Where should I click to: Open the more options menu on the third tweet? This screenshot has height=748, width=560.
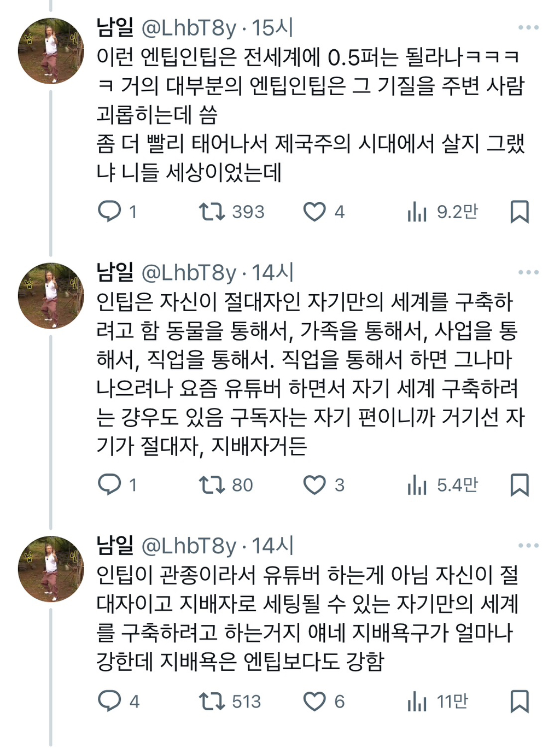(528, 544)
